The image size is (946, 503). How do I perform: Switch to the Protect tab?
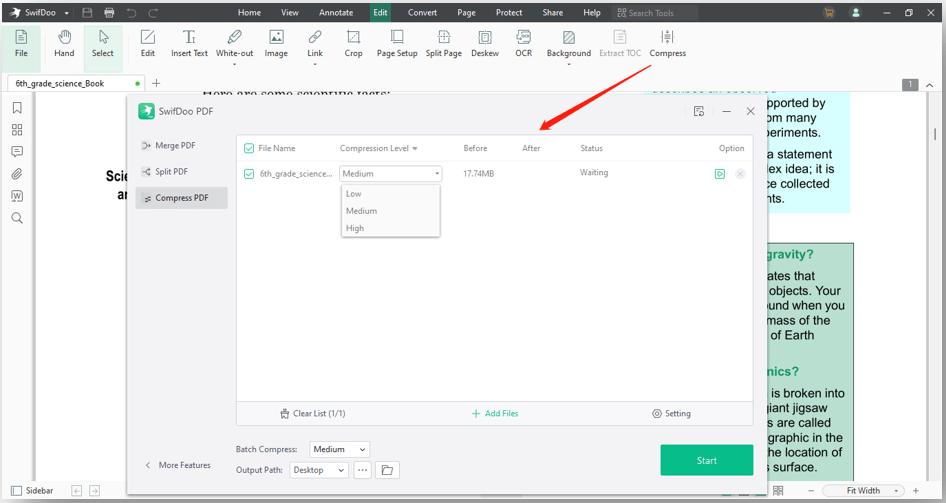pyautogui.click(x=510, y=13)
